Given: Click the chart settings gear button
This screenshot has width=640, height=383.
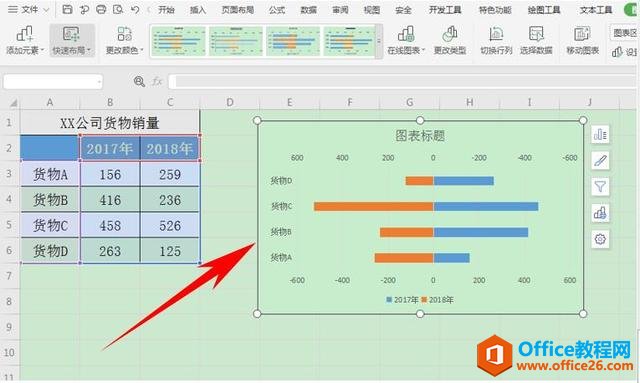Looking at the screenshot, I should pos(600,239).
